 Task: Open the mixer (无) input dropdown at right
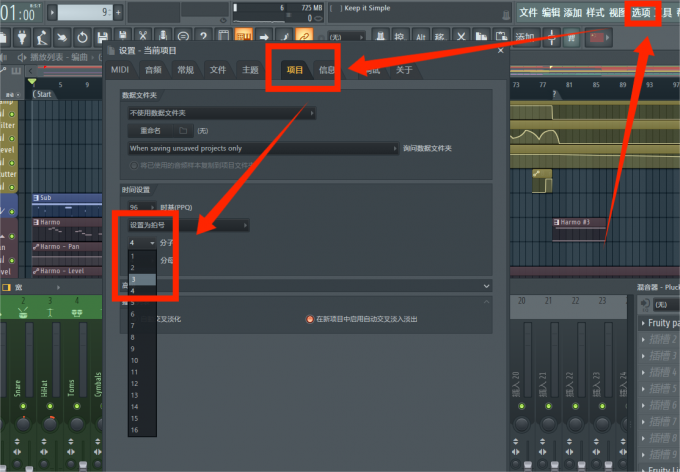665,305
